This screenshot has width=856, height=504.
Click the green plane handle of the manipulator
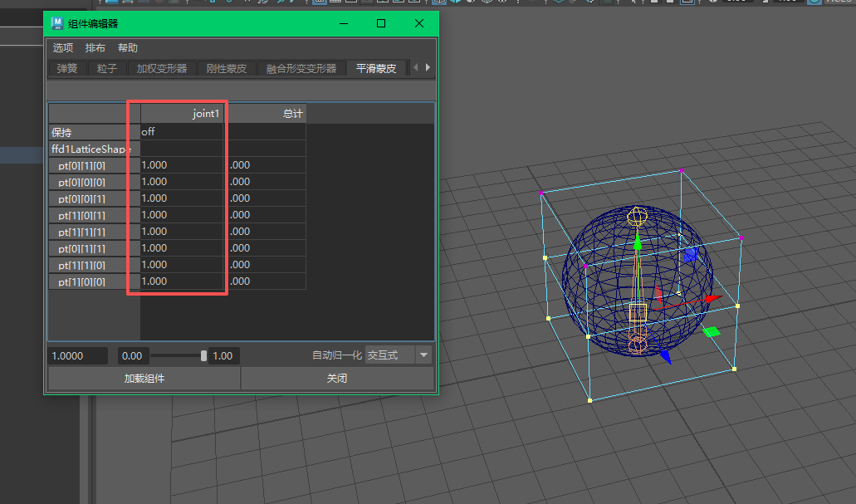click(711, 331)
